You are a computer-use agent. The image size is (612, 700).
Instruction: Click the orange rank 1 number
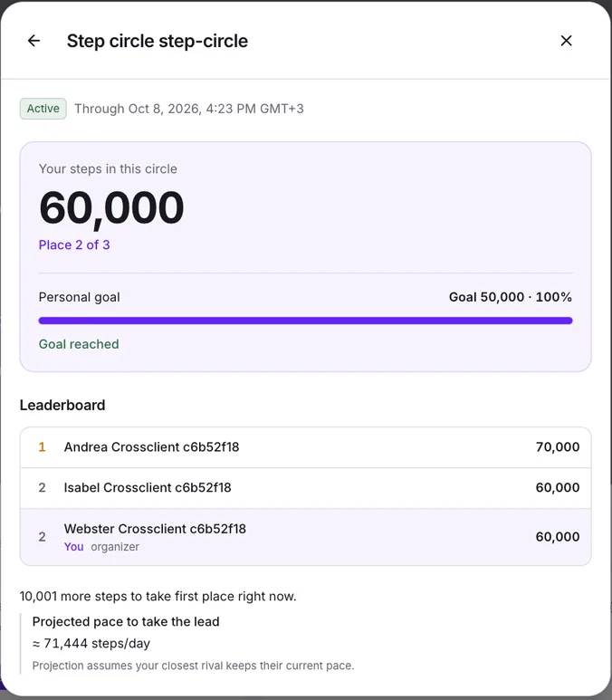(42, 446)
